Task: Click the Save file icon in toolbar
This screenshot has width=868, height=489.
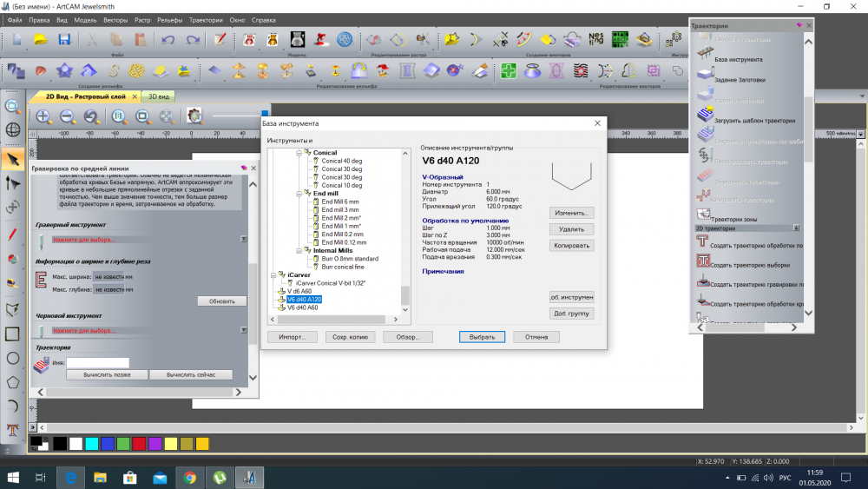Action: (x=63, y=39)
